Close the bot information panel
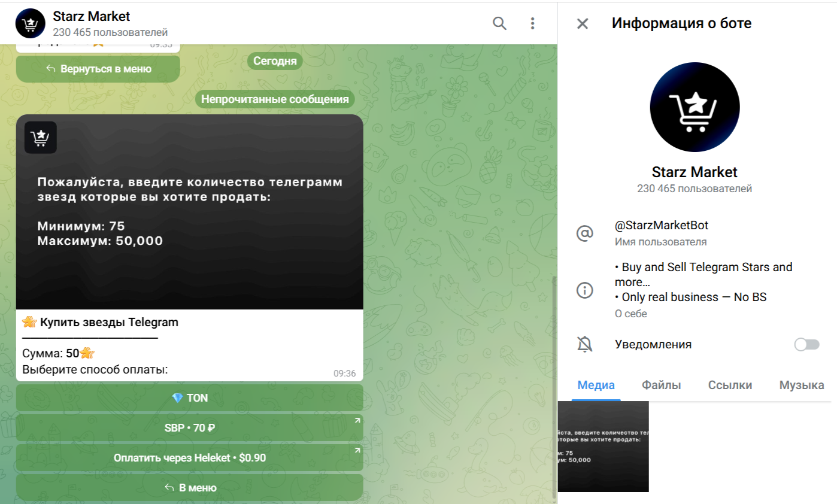Screen dimensions: 837x504 pos(582,23)
